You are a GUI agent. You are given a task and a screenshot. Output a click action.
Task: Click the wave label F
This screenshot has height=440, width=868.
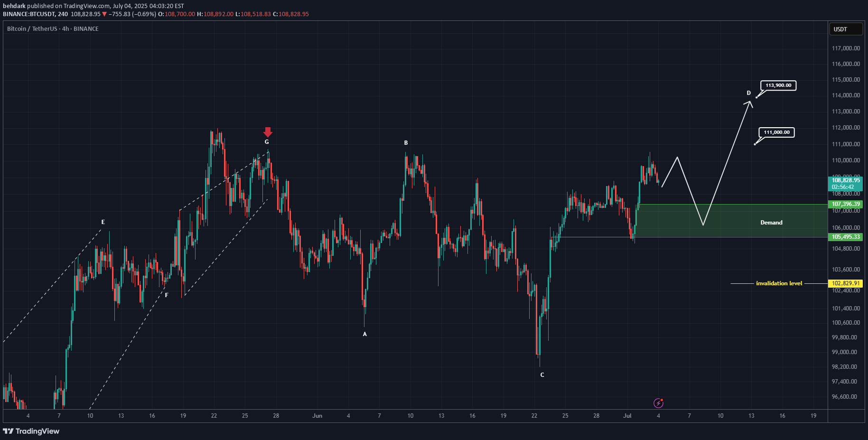pyautogui.click(x=167, y=295)
